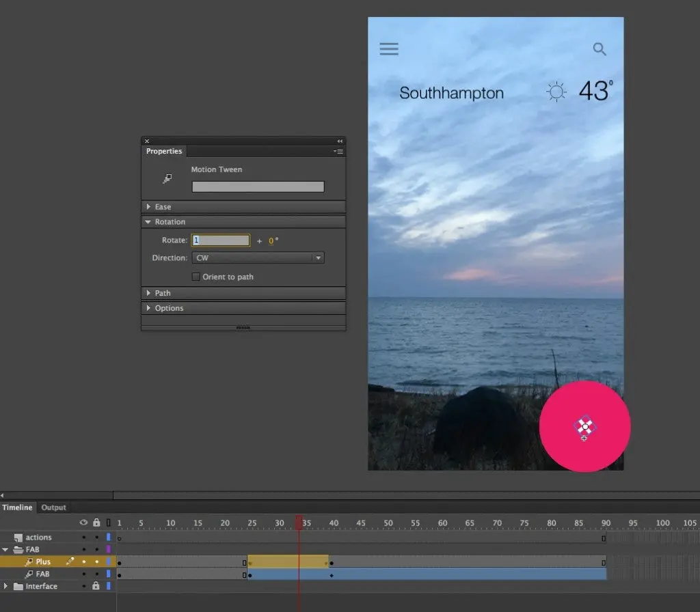Click the padlock icon to lock all layers
The width and height of the screenshot is (700, 612).
pyautogui.click(x=97, y=522)
